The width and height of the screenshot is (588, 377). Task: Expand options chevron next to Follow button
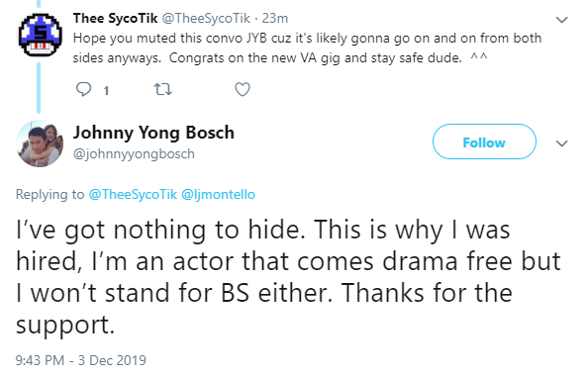pyautogui.click(x=561, y=143)
